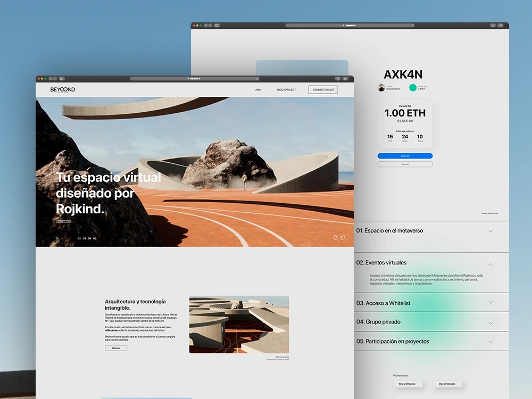Toggle the sidebar icon in front browser window

tap(62, 79)
